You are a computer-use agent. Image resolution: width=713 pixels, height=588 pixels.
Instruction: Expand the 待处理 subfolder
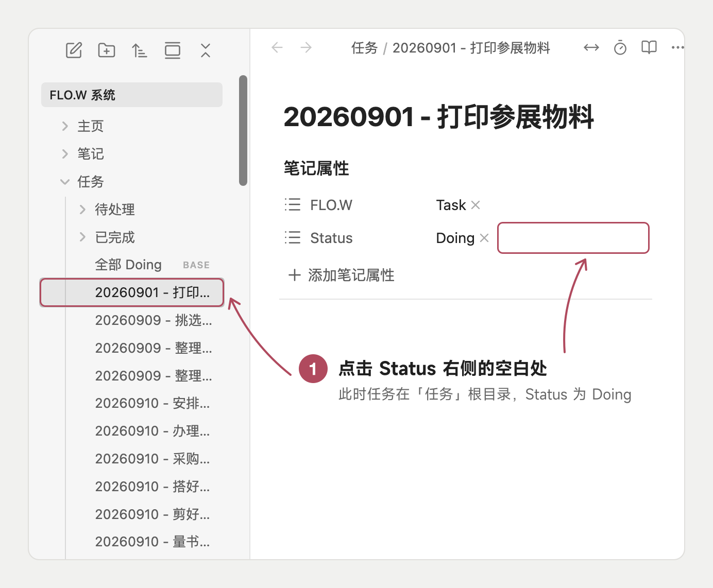(82, 210)
